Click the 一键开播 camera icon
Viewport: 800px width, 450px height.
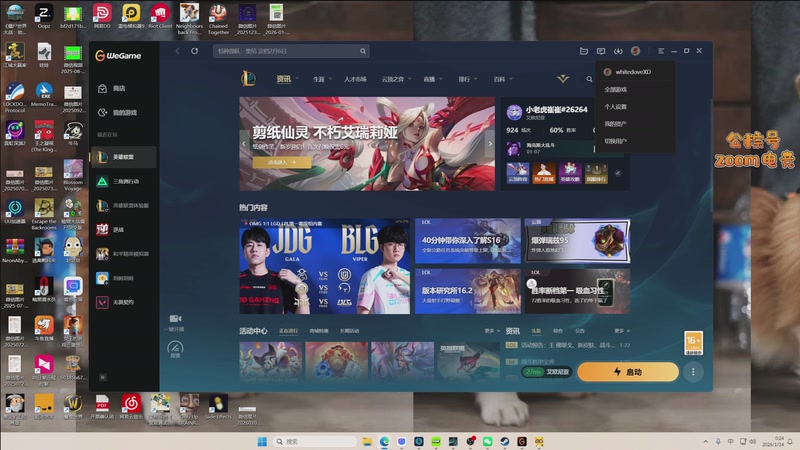point(176,318)
